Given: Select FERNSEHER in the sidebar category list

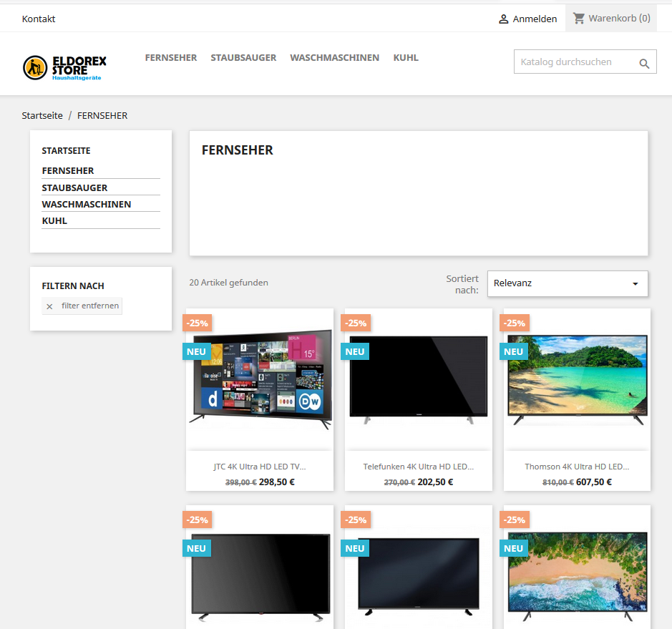Looking at the screenshot, I should point(68,170).
